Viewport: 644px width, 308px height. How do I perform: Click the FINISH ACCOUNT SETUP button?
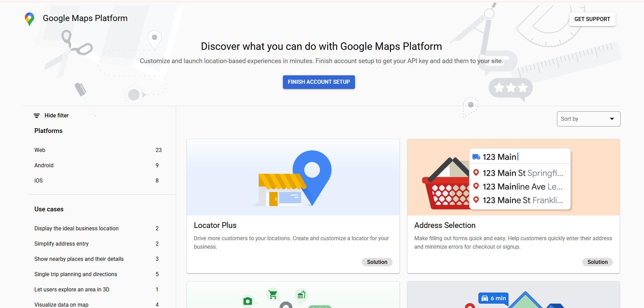[318, 82]
